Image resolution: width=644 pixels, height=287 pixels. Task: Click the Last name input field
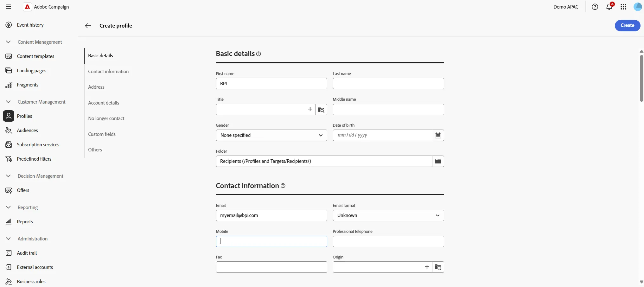388,84
